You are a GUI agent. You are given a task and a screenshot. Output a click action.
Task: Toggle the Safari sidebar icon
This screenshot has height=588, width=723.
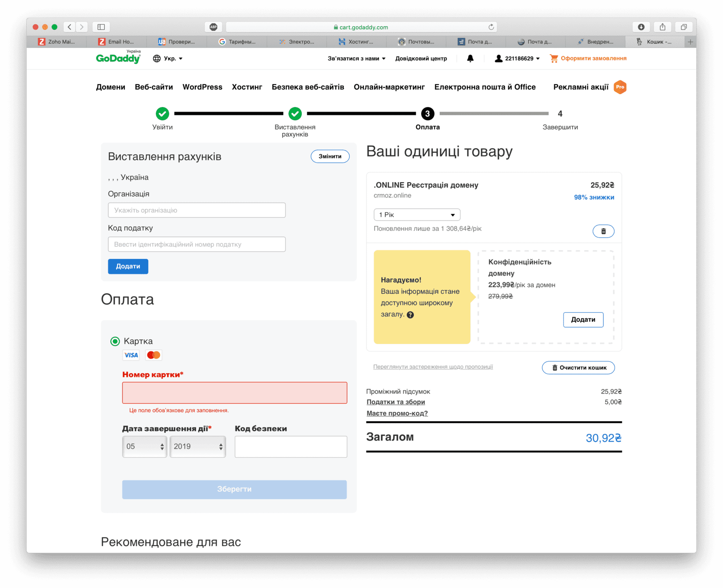click(x=101, y=27)
